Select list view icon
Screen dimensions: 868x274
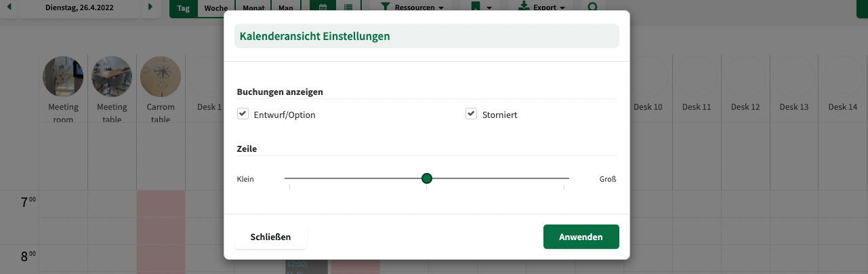pyautogui.click(x=348, y=8)
